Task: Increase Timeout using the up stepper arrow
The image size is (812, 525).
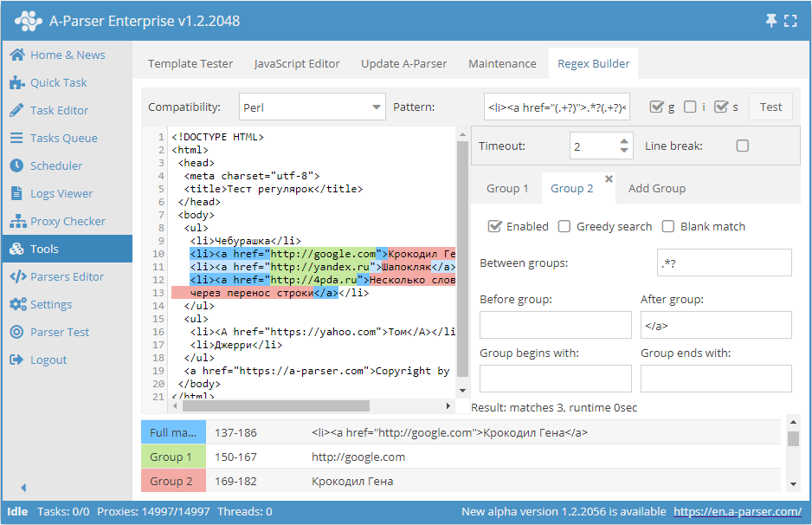Action: [626, 140]
